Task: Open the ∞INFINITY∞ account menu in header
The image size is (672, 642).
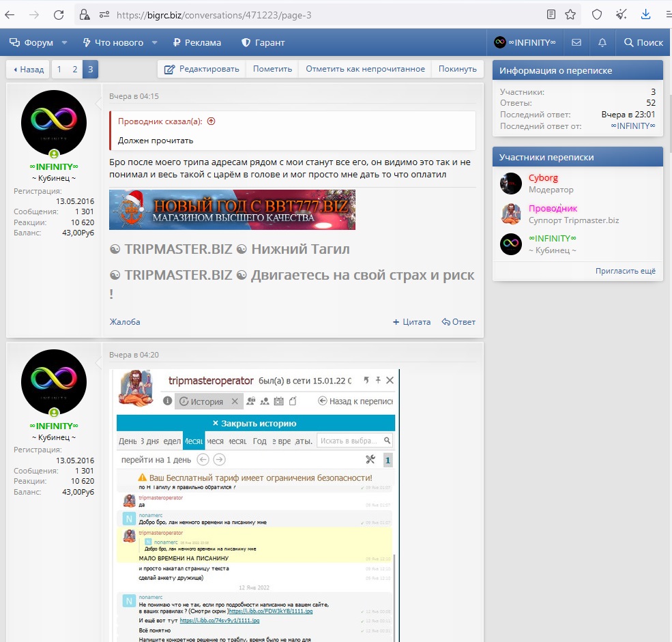Action: (525, 42)
